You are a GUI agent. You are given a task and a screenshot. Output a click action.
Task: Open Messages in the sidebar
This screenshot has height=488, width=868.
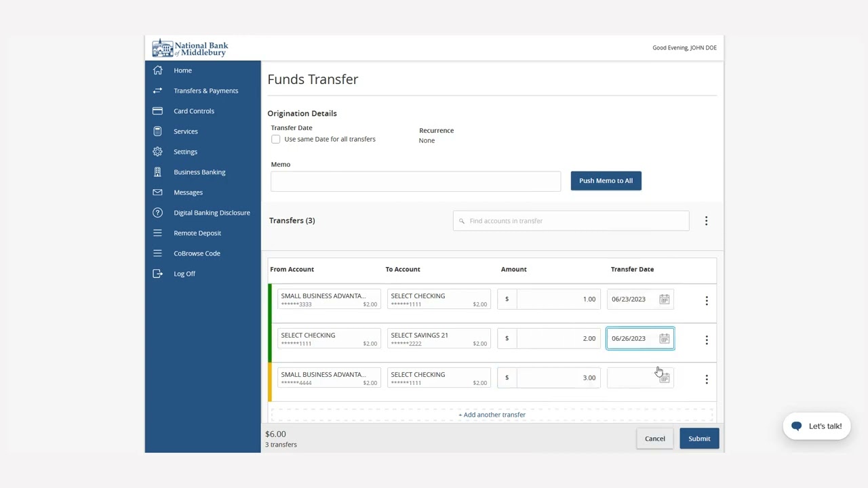(188, 192)
